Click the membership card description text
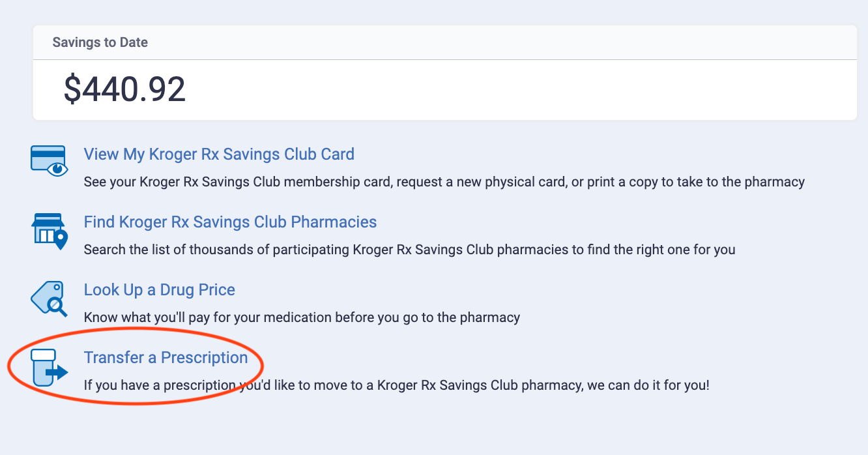868x455 pixels. click(x=444, y=183)
